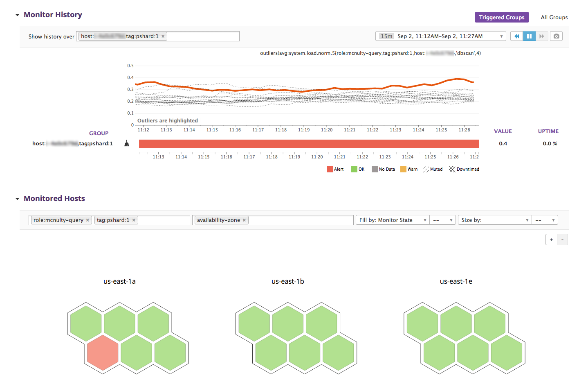Remove the role:mcnulty-query filter tag
588x391 pixels.
(88, 220)
